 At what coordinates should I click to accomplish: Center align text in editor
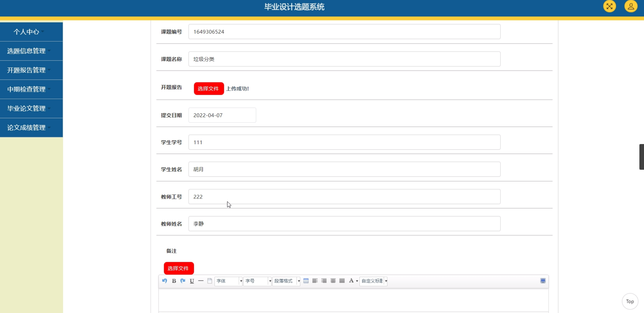pyautogui.click(x=333, y=281)
